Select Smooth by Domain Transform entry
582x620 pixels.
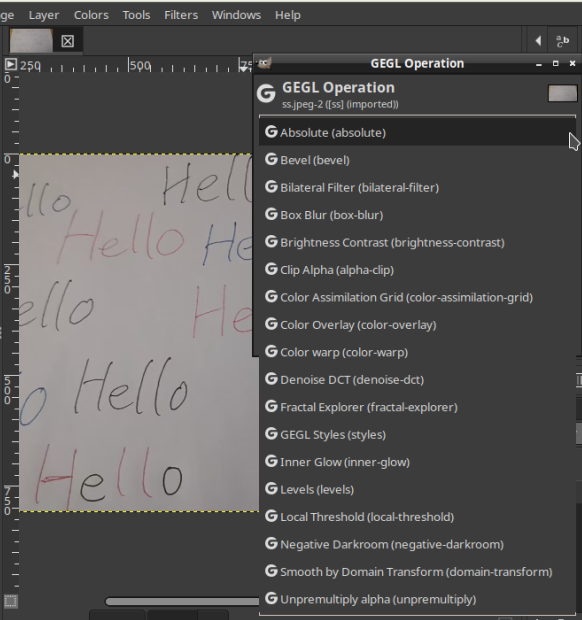click(x=417, y=572)
